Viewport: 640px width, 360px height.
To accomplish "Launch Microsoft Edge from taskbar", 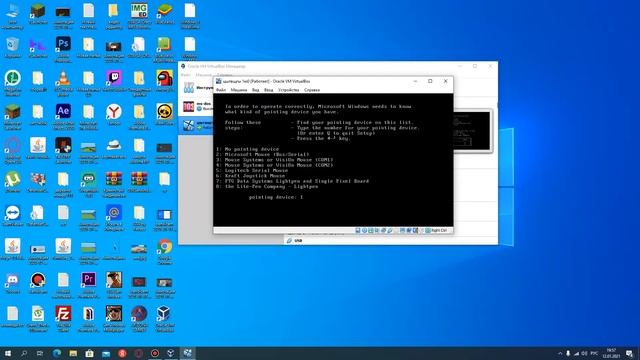I will (57, 353).
